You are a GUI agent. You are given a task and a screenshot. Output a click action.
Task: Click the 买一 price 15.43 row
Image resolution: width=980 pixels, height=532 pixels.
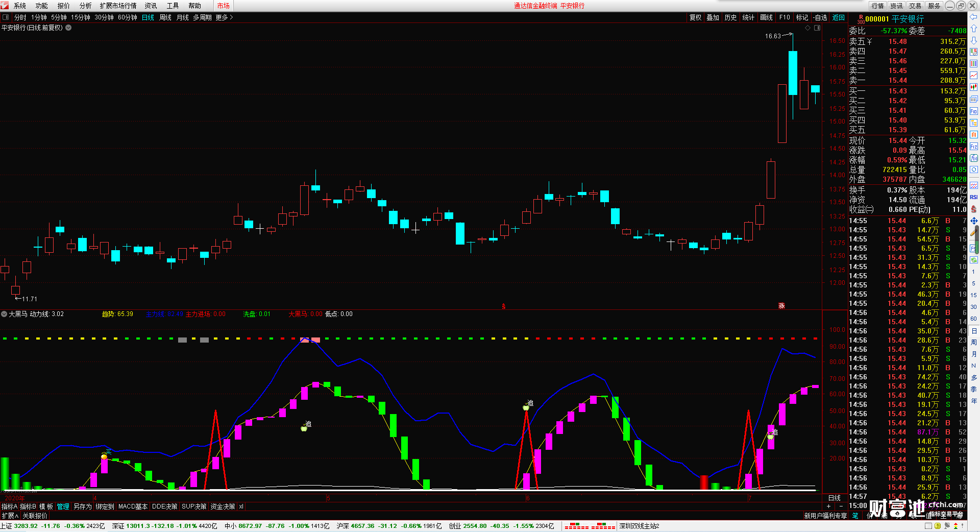[908, 91]
